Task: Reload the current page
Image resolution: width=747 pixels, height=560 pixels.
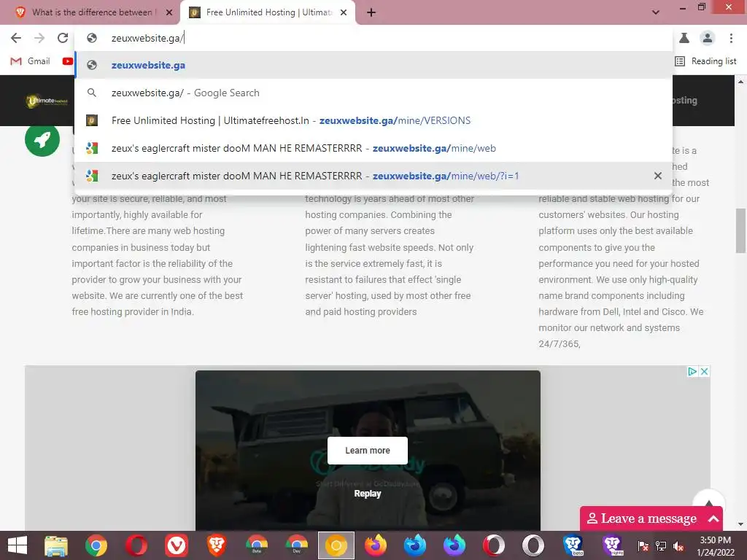Action: tap(63, 38)
